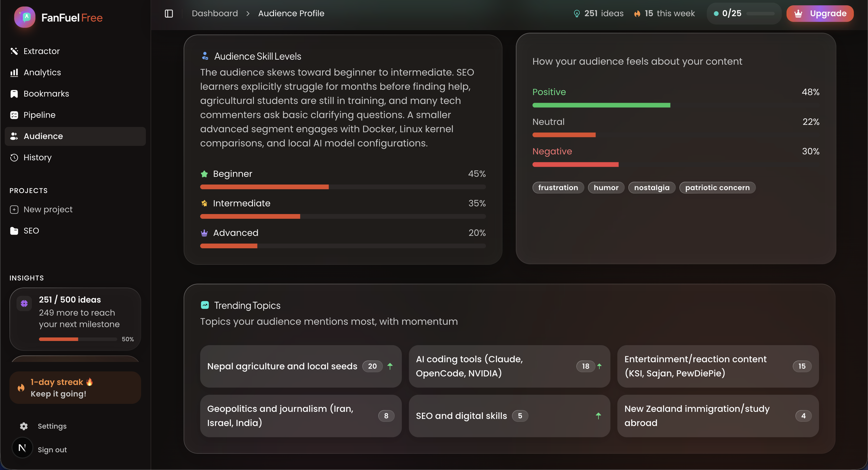The image size is (868, 470).
Task: Open Settings gear icon
Action: click(24, 426)
